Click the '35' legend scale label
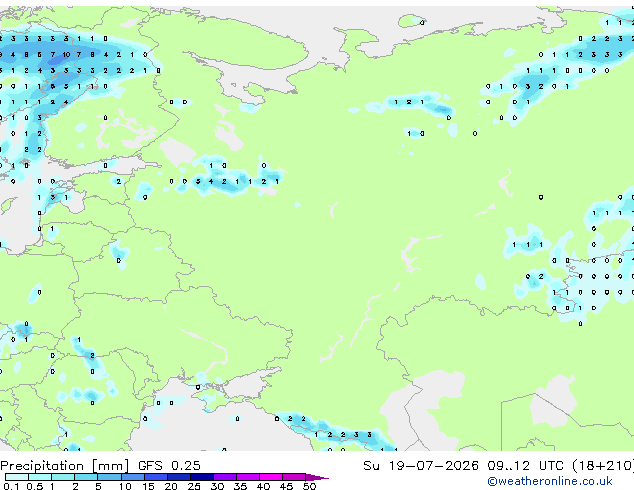Viewport: 634px width, 490px height. click(x=240, y=486)
